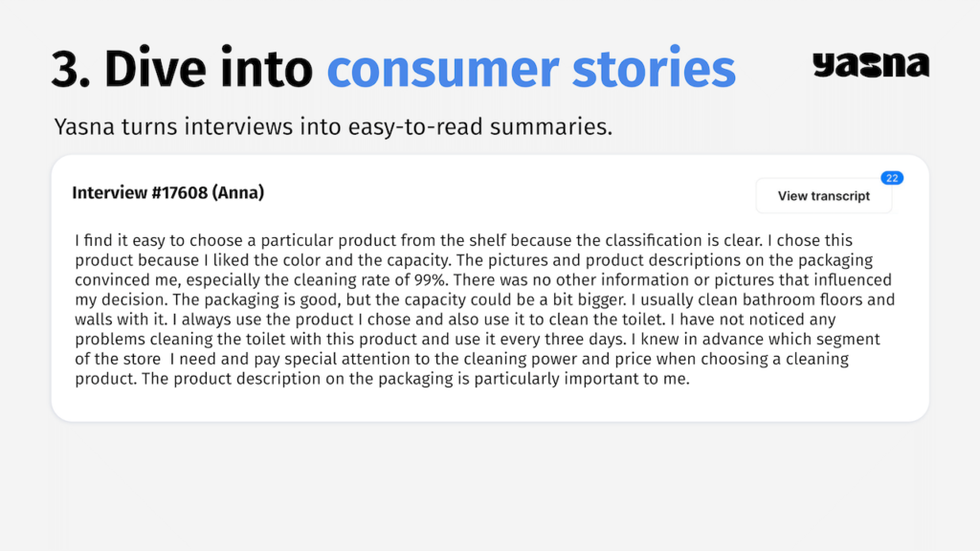Click the heading number "3."

(71, 69)
